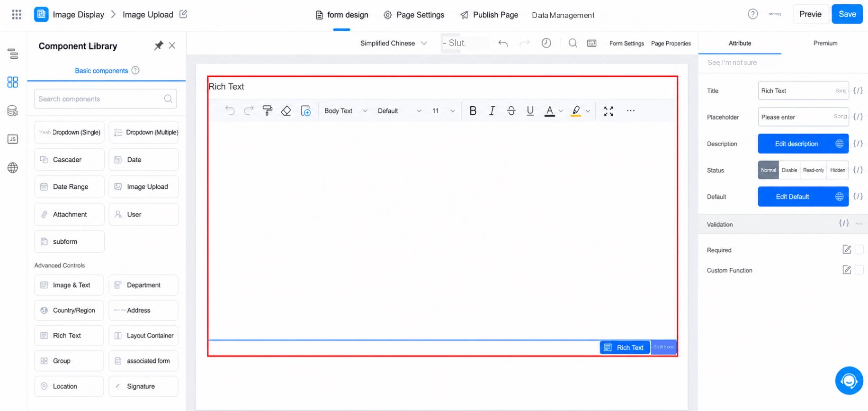Open the JS panel in left sidebar
The image size is (868, 411).
[x=13, y=139]
